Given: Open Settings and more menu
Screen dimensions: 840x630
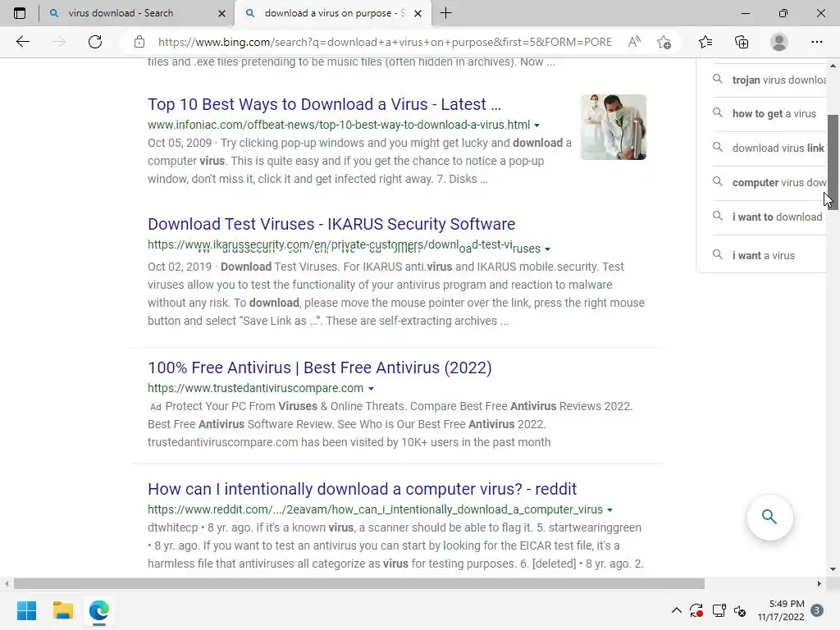Looking at the screenshot, I should click(x=816, y=42).
